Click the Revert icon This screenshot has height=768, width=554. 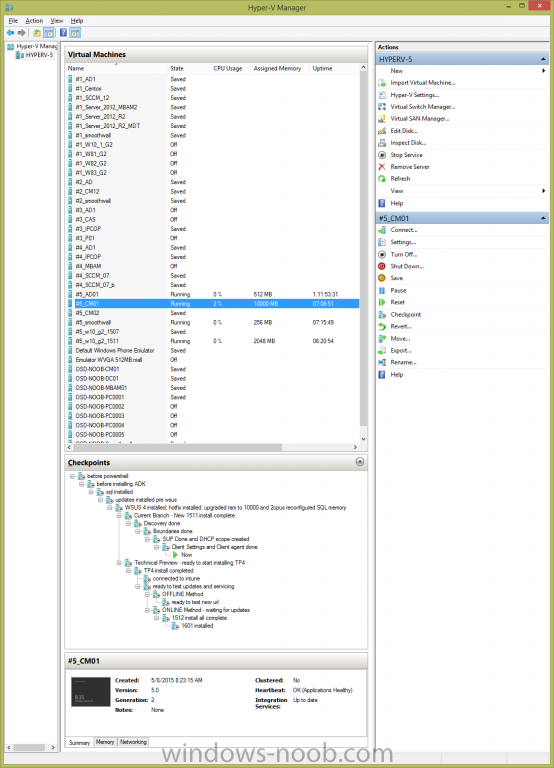(382, 326)
